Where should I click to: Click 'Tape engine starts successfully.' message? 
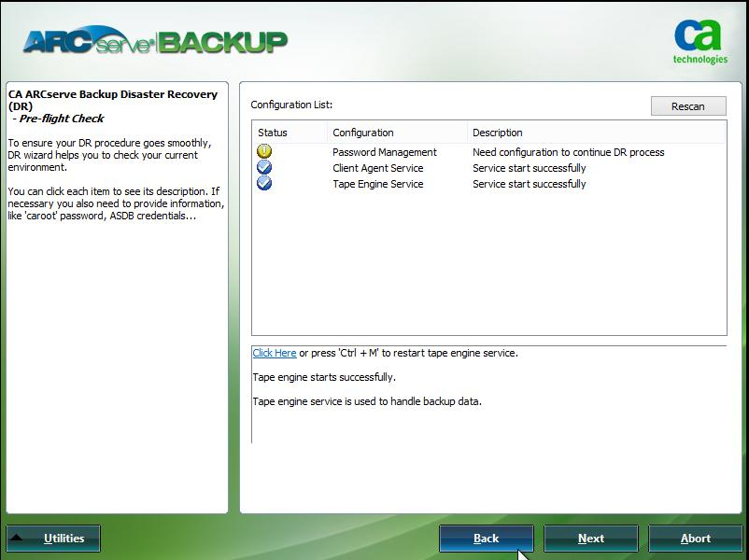324,377
